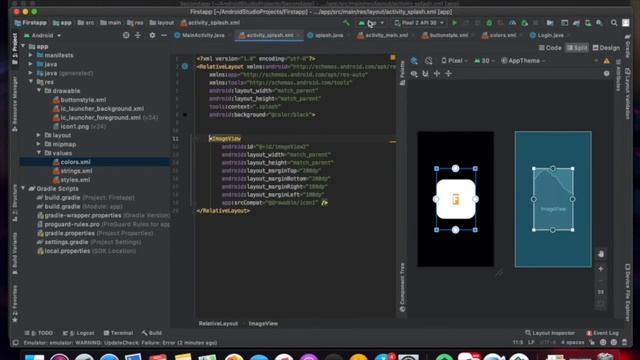
Task: Open the app run configuration dropdown
Action: click(x=371, y=23)
